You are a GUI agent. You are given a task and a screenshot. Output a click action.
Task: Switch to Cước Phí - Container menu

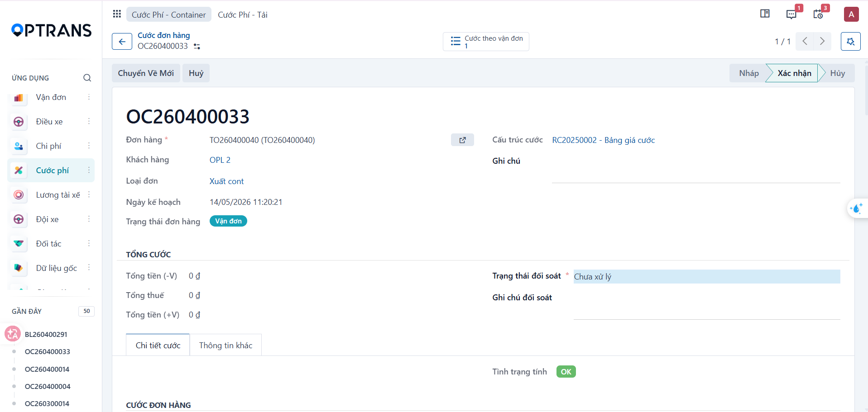(x=168, y=14)
